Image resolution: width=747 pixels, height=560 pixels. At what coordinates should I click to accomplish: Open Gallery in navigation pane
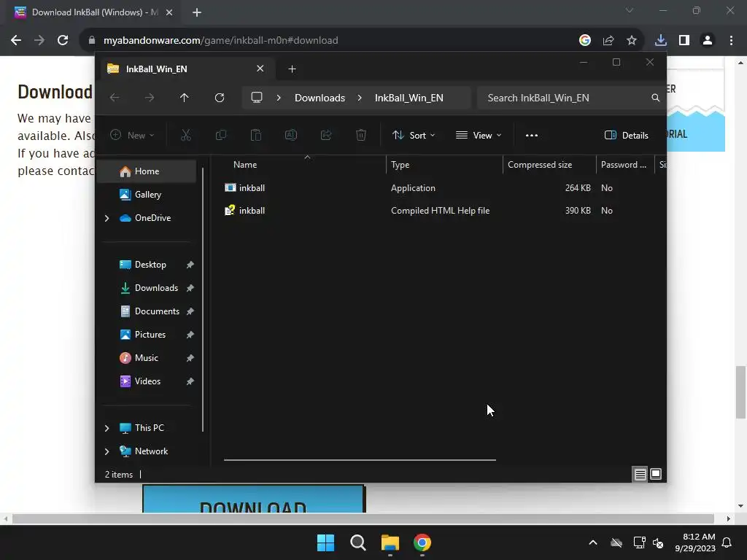coord(147,195)
